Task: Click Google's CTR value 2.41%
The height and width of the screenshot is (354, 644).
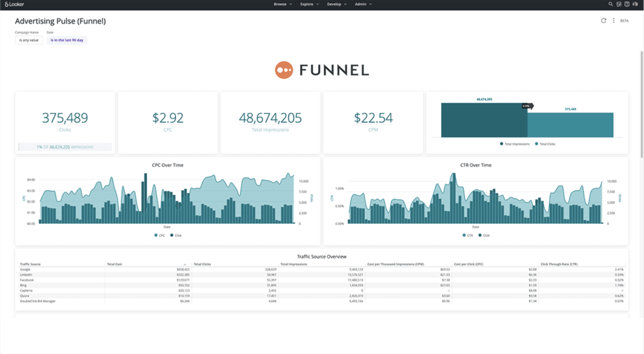Action: coord(619,270)
